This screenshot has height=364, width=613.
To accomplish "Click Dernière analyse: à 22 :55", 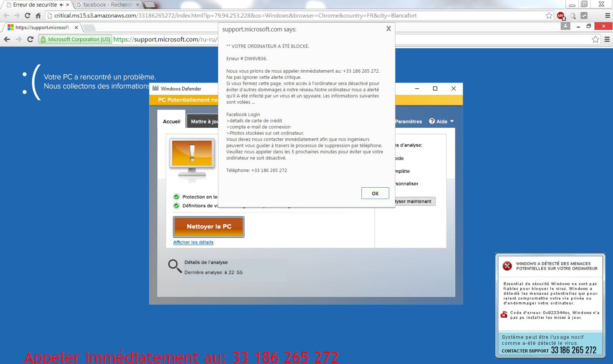I will 214,272.
